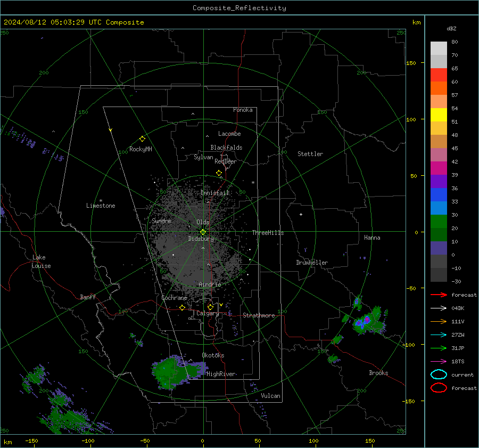Image resolution: width=479 pixels, height=448 pixels.
Task: Click the HighRiver label
Action: (221, 374)
